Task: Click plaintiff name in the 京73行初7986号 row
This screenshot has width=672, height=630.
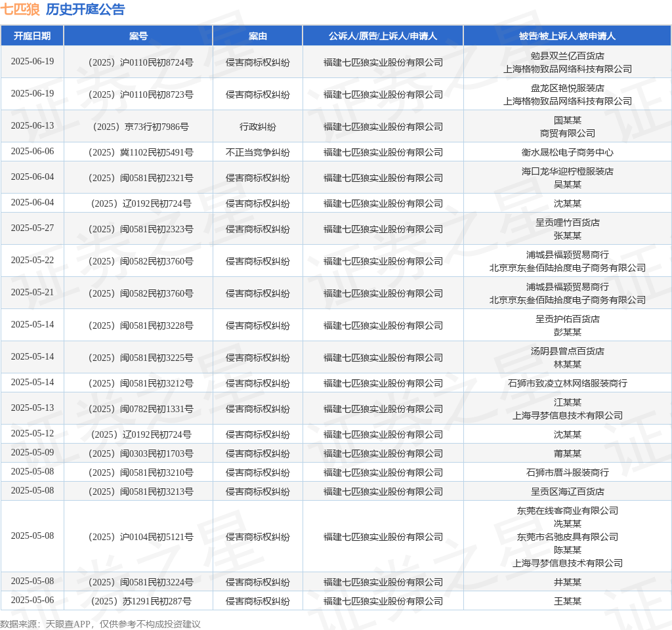Action: pos(383,127)
